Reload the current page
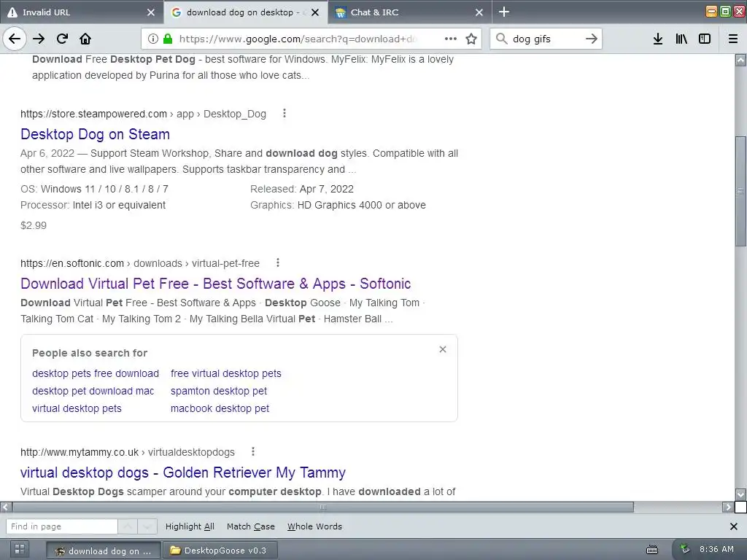 coord(62,39)
